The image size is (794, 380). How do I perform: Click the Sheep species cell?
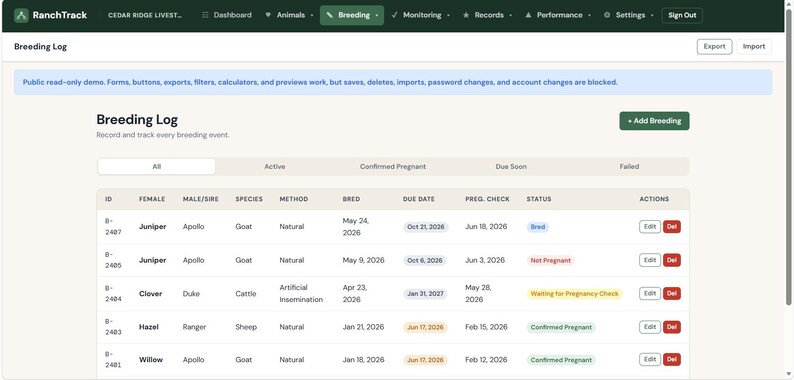tap(246, 327)
